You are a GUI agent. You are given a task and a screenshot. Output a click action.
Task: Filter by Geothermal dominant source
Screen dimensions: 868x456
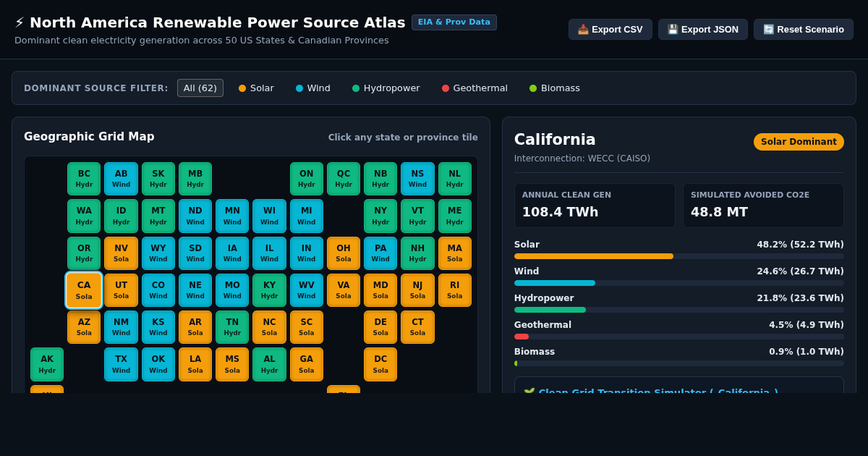tap(475, 88)
